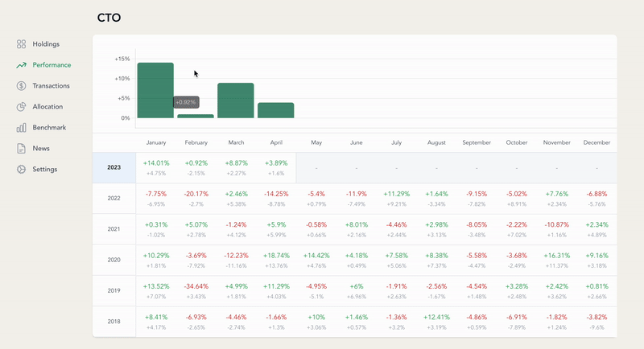Click the -14.25% cell in 2022 row
The image size is (644, 349).
pos(276,194)
